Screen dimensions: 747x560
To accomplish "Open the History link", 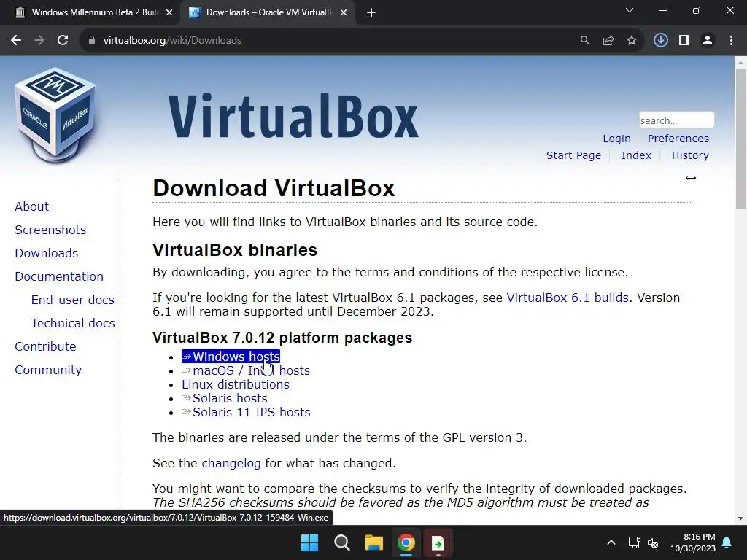I will 690,155.
